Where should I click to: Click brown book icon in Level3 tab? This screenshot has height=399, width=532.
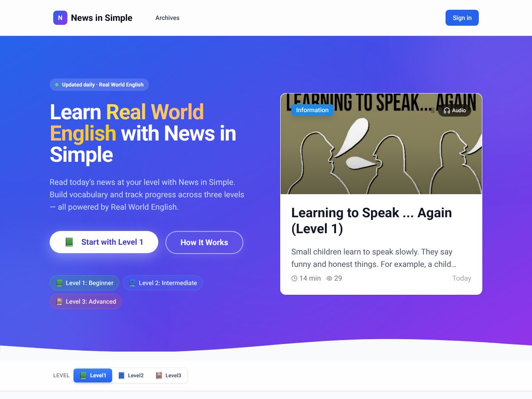pyautogui.click(x=159, y=376)
